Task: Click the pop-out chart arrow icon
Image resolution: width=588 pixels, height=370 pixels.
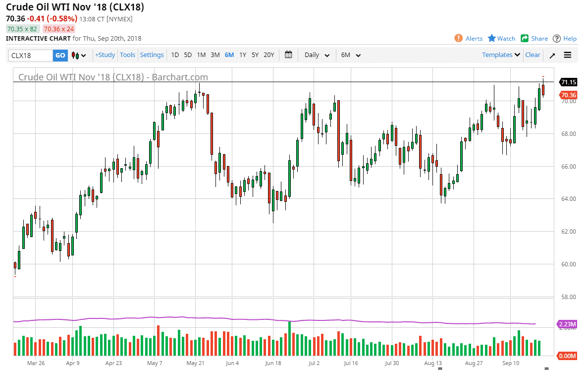Action: 552,55
